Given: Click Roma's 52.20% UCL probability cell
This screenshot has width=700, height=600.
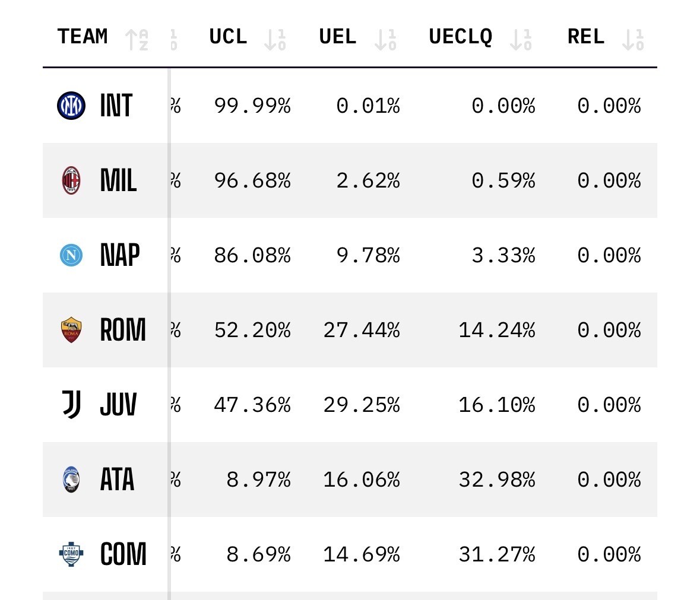Looking at the screenshot, I should click(252, 330).
